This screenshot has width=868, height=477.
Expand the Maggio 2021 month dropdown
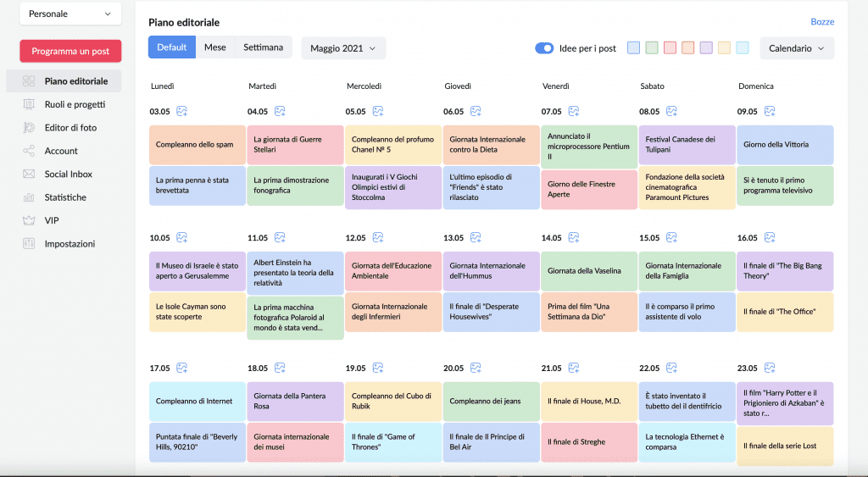(343, 48)
